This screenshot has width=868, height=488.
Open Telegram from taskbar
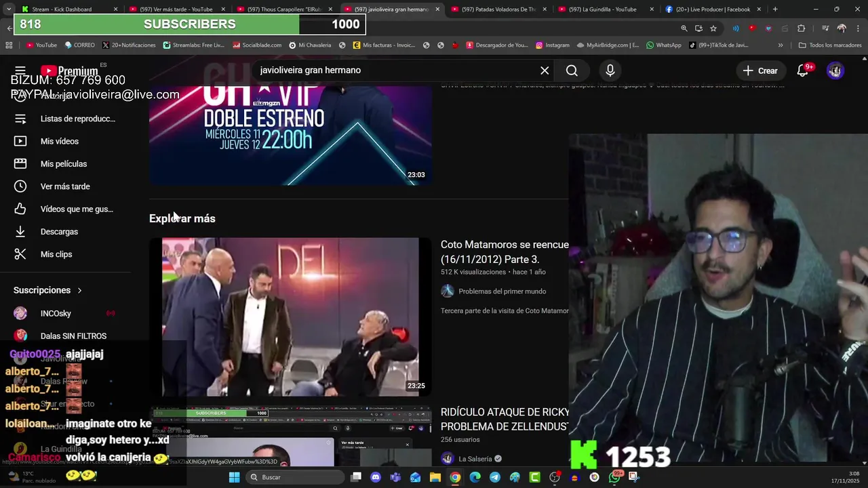(495, 477)
